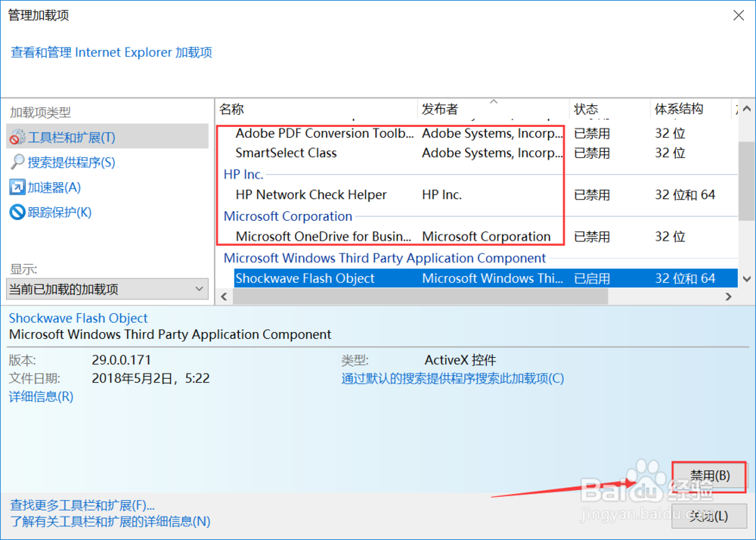The height and width of the screenshot is (540, 756).
Task: Select SmartSelect Class add-on row
Action: pyautogui.click(x=485, y=154)
